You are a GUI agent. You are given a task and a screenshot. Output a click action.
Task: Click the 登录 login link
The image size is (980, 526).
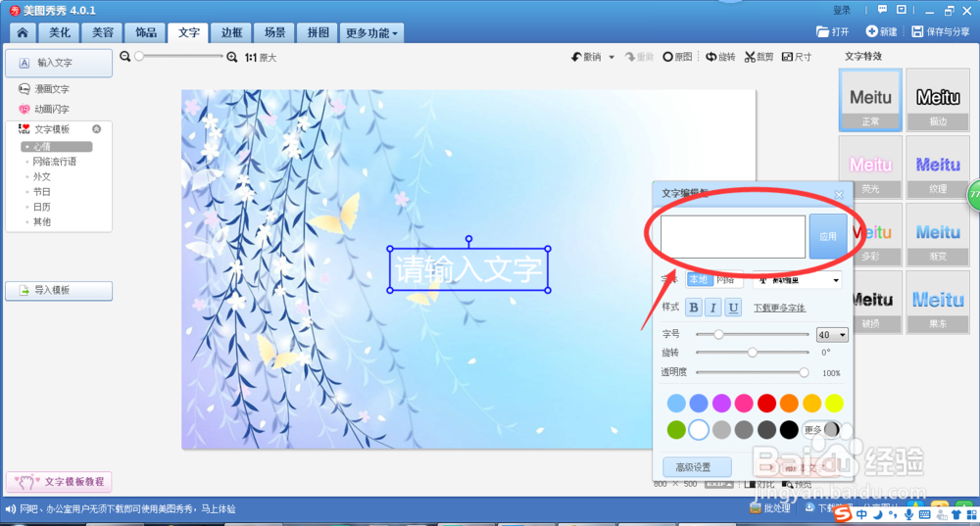[x=842, y=11]
